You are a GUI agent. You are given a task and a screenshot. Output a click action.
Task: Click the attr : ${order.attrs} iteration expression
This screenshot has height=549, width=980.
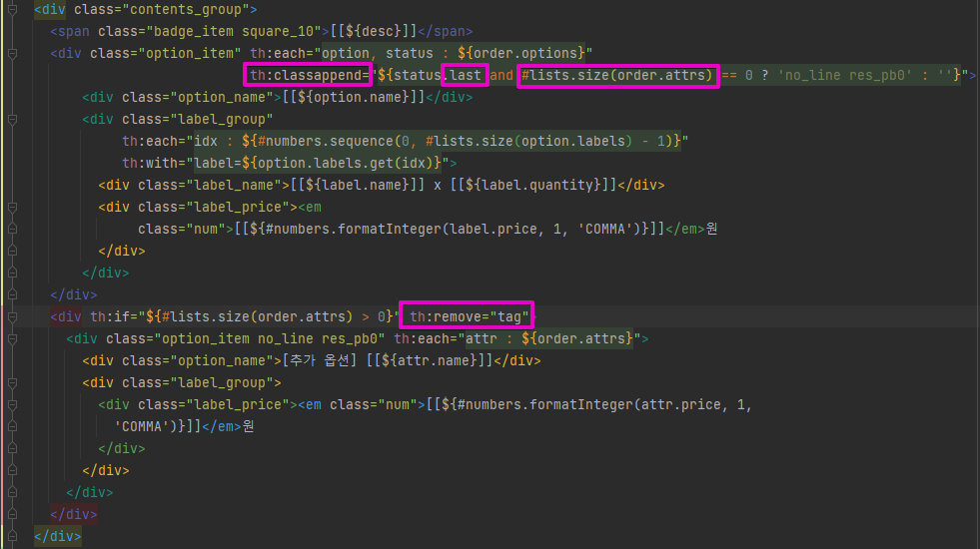tap(549, 338)
